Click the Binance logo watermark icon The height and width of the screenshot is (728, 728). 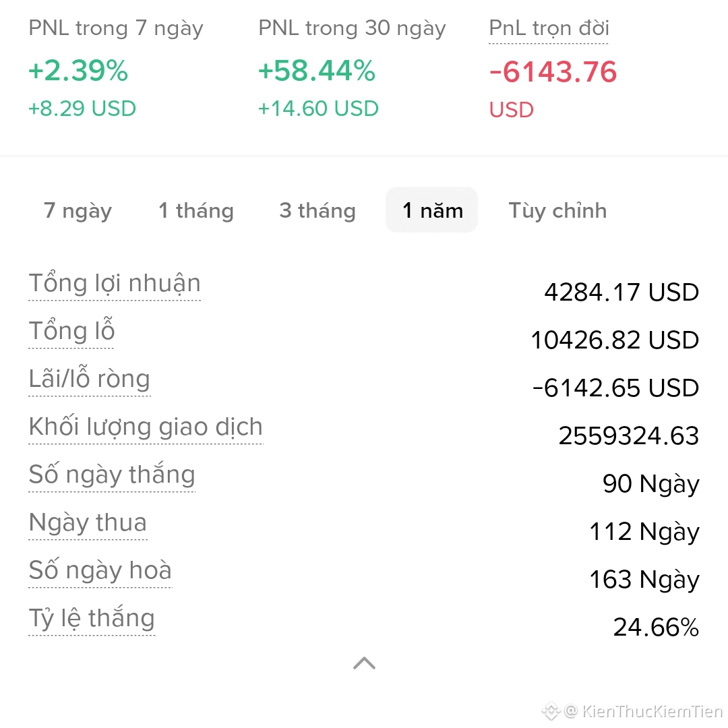(x=551, y=711)
